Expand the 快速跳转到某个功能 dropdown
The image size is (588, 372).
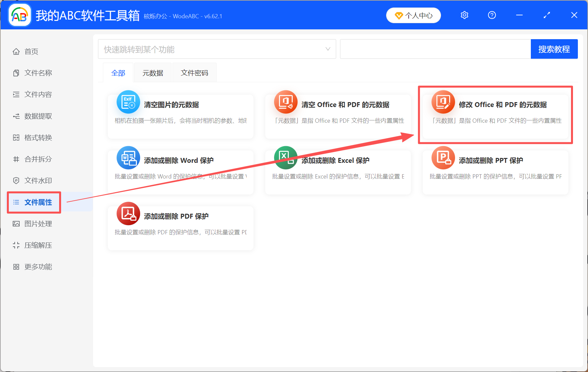(328, 49)
